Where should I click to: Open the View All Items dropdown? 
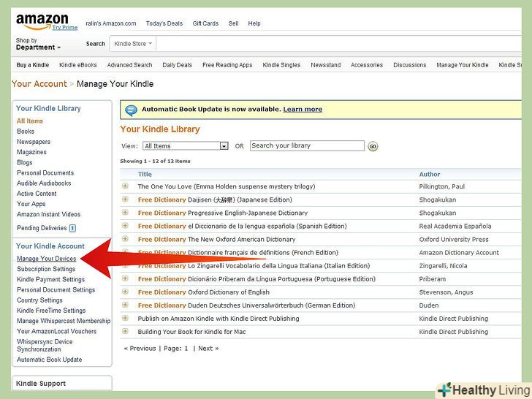tap(186, 146)
